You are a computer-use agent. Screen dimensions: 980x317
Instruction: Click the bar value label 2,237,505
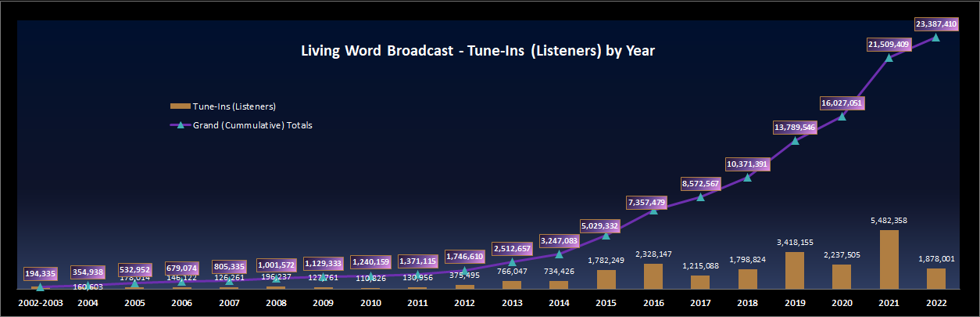click(x=842, y=255)
